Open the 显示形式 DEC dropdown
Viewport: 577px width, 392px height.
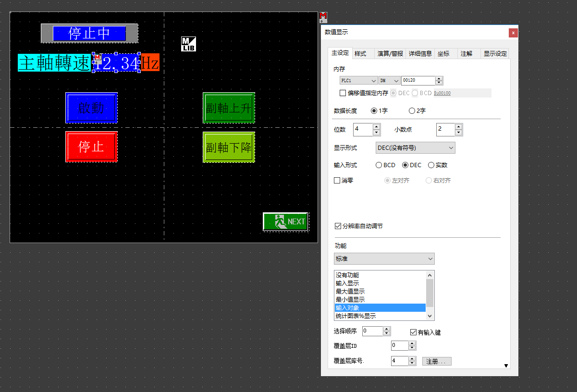pos(415,148)
